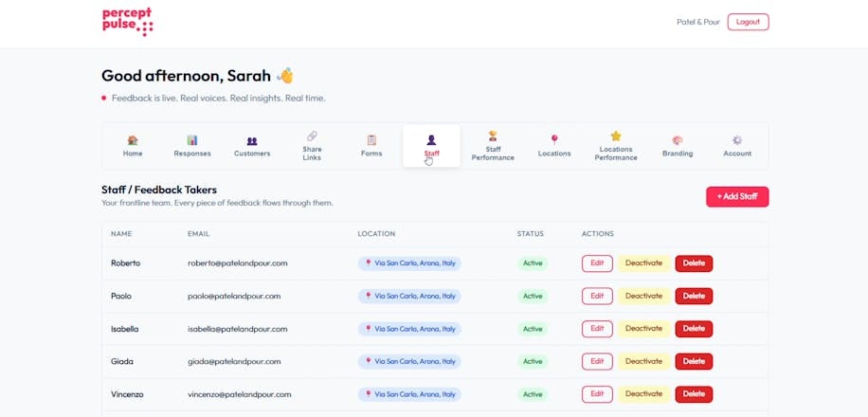Click email vincenzo@patelandpour.com

click(x=239, y=394)
